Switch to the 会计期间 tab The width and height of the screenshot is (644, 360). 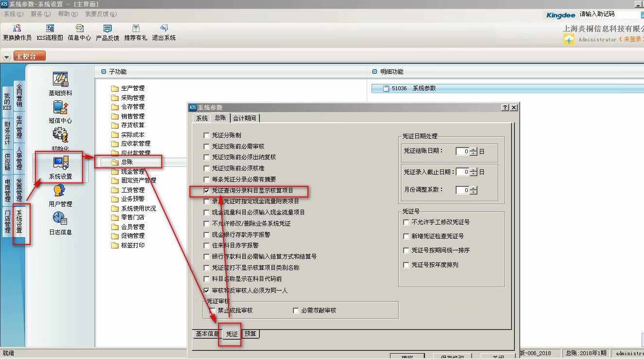tap(245, 118)
